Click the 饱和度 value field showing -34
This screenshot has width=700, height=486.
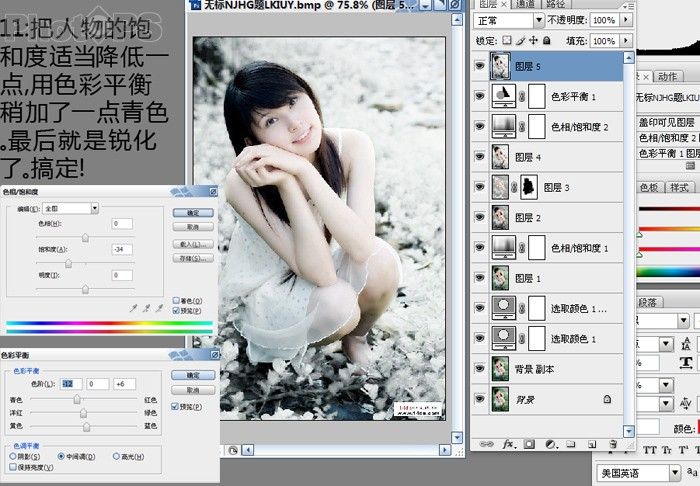click(122, 249)
